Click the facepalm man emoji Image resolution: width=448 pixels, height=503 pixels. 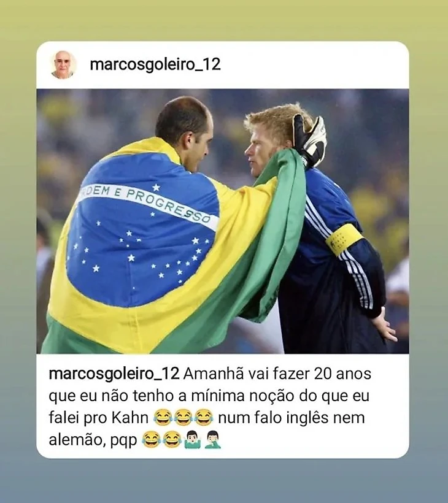point(213,439)
